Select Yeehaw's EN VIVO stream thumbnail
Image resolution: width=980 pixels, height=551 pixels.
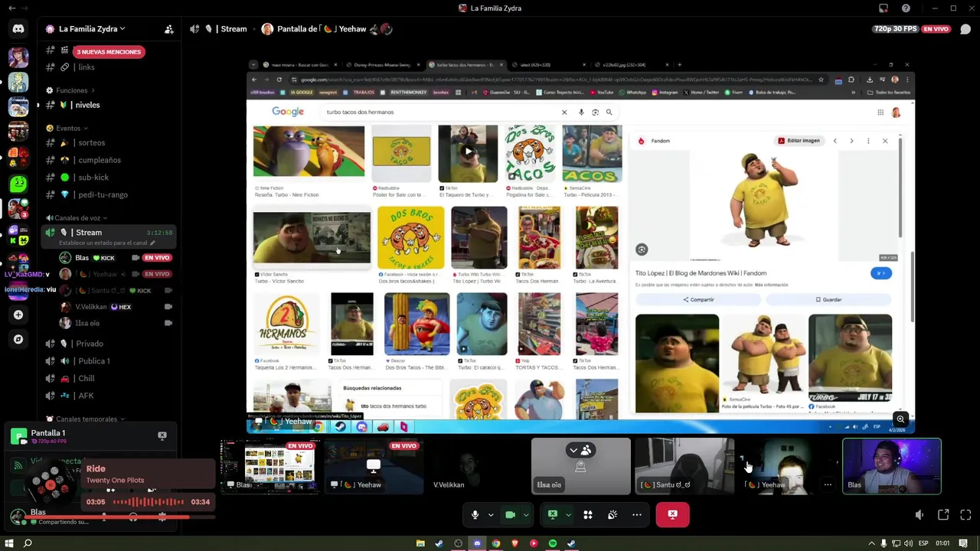tap(373, 467)
